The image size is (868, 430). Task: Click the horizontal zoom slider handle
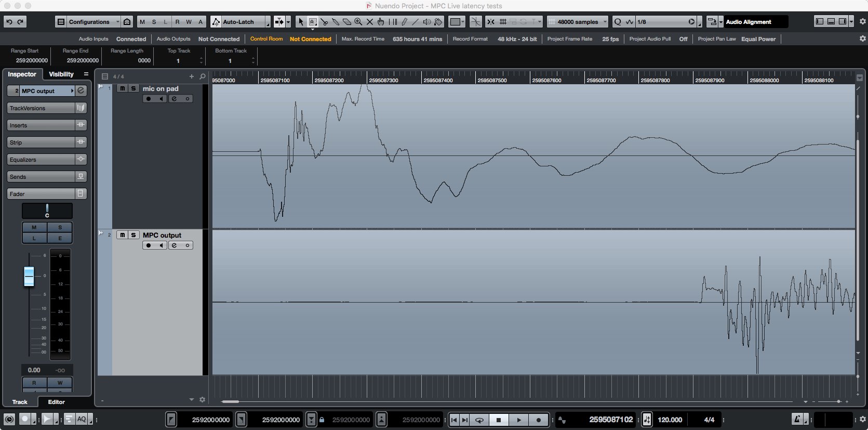click(838, 401)
